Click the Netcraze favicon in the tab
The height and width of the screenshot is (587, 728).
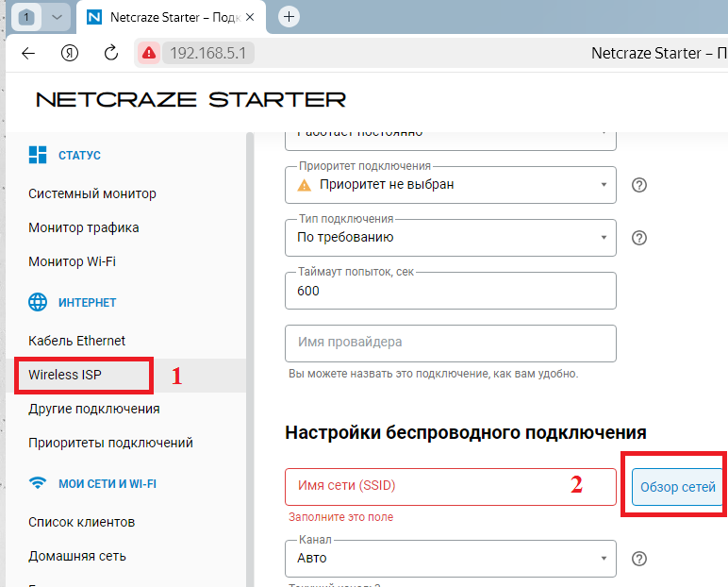point(94,18)
